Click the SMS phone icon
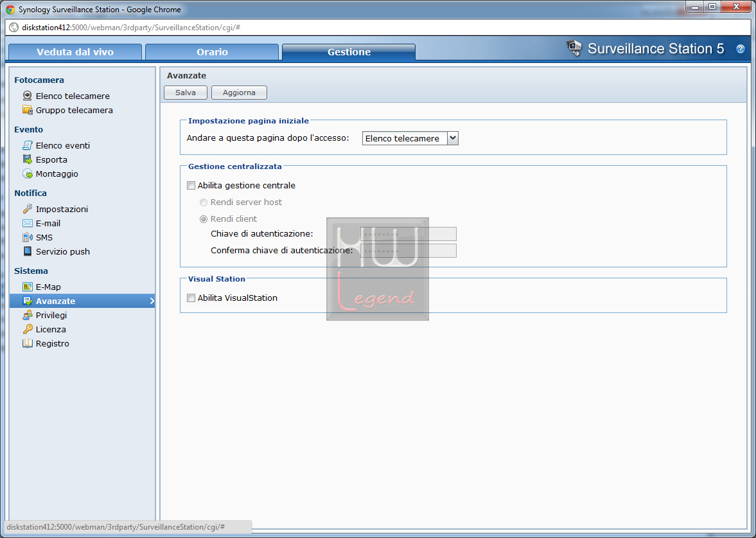The width and height of the screenshot is (756, 538). (28, 237)
